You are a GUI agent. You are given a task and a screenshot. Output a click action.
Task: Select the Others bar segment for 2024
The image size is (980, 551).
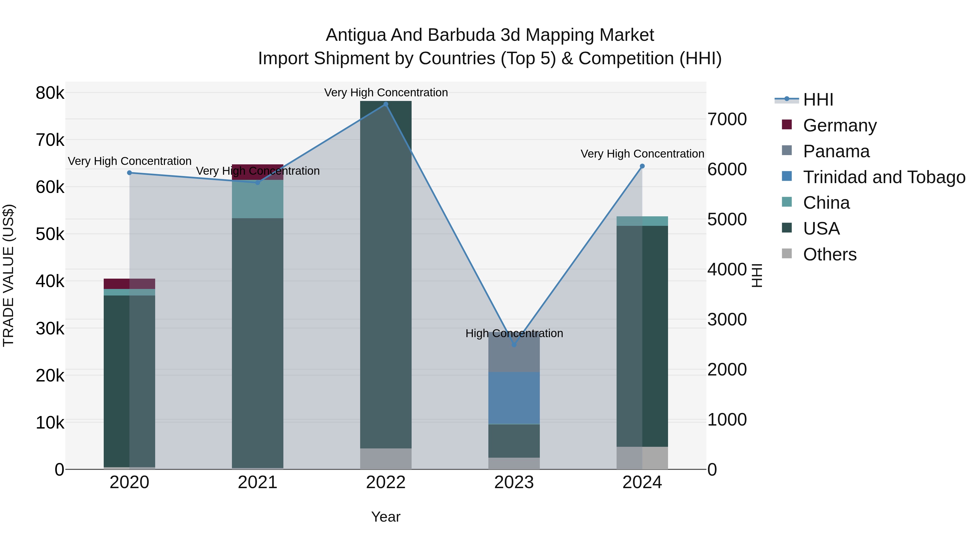click(x=642, y=458)
